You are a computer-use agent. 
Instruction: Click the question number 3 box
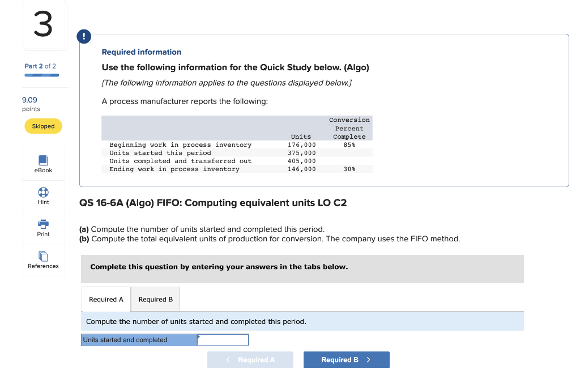tap(43, 25)
